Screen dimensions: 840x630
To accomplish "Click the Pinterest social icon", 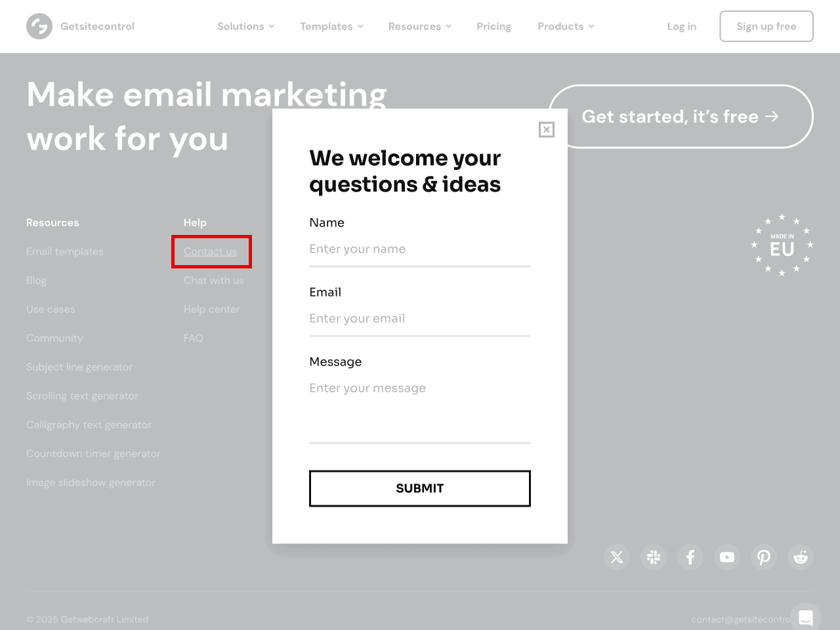I will coord(764,557).
